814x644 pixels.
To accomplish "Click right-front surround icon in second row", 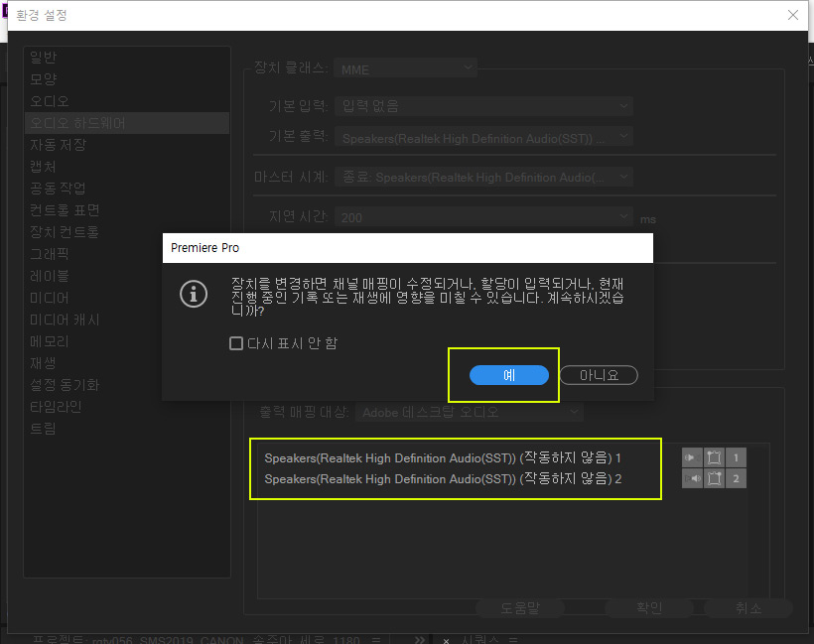I will click(x=715, y=478).
